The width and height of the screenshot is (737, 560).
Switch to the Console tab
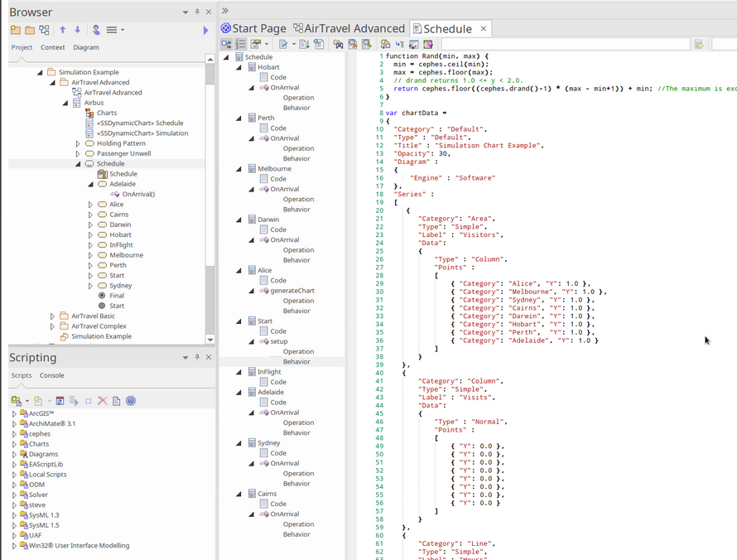pos(52,375)
